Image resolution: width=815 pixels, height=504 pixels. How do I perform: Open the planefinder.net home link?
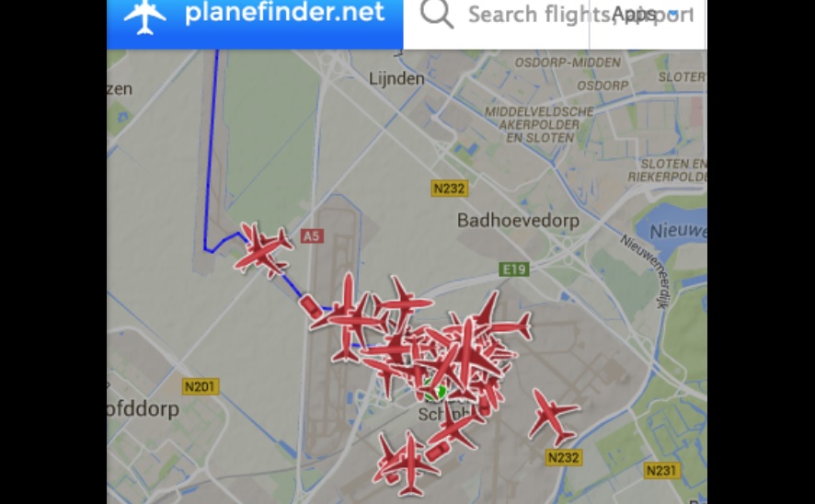(284, 13)
